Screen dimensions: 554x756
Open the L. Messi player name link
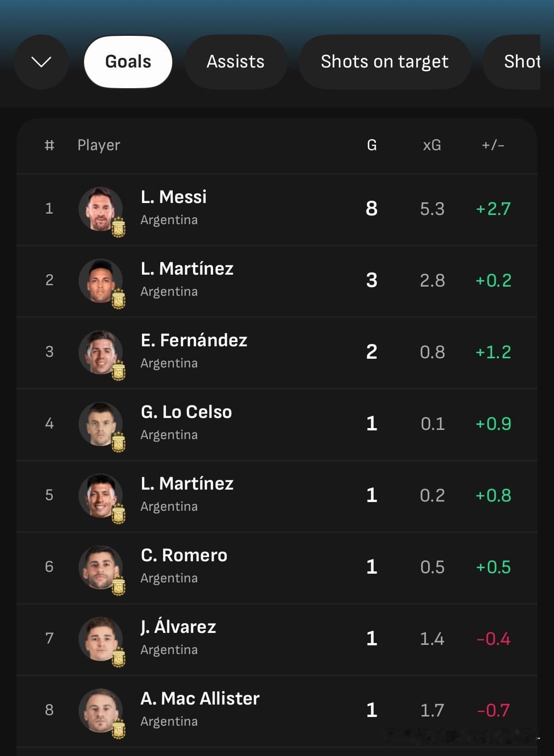[174, 197]
